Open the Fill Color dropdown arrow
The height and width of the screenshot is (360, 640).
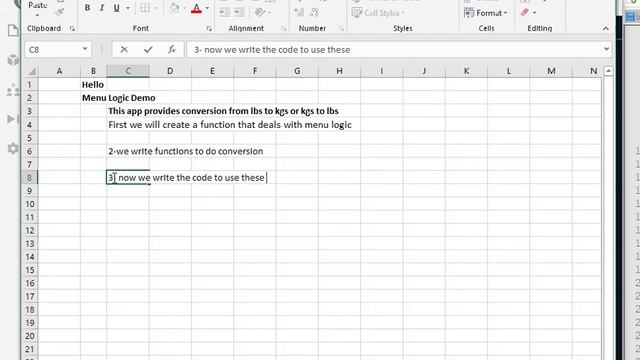click(x=184, y=8)
